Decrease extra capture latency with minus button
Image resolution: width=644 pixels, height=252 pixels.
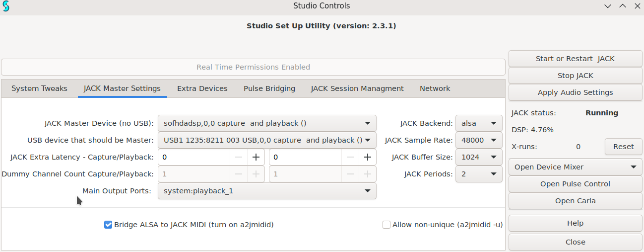(x=239, y=157)
